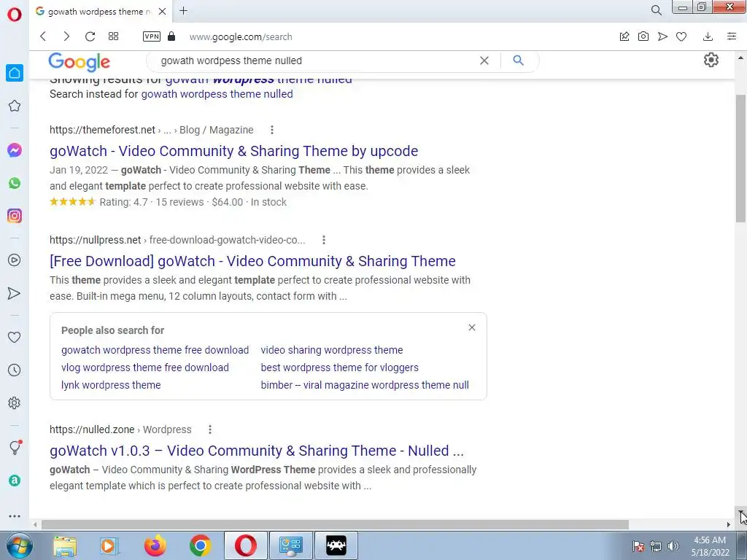Viewport: 747px width, 560px height.
Task: Open the sidebar My Flow arrow icon
Action: pos(15,293)
